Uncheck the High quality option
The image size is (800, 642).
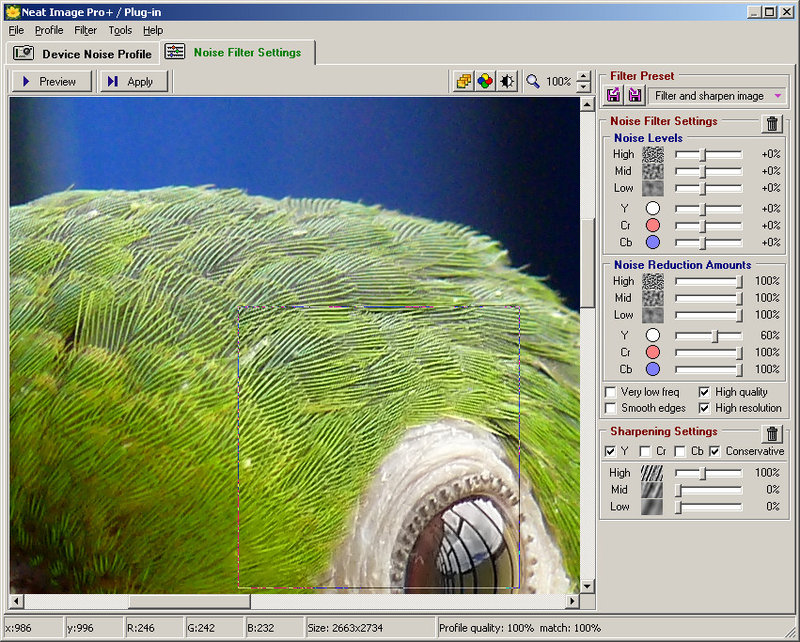point(704,392)
